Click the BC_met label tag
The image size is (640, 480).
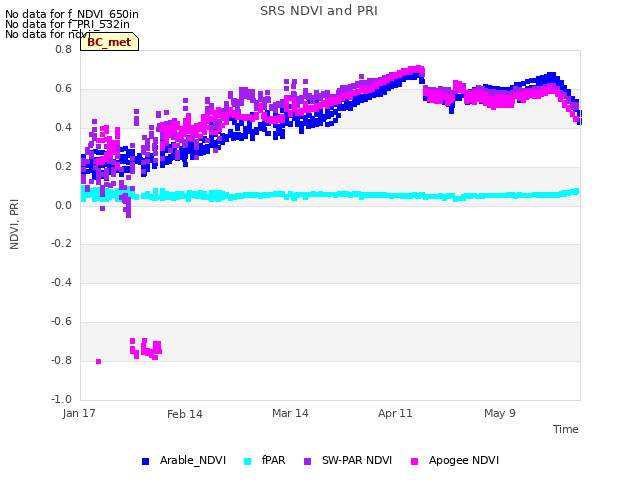click(109, 42)
